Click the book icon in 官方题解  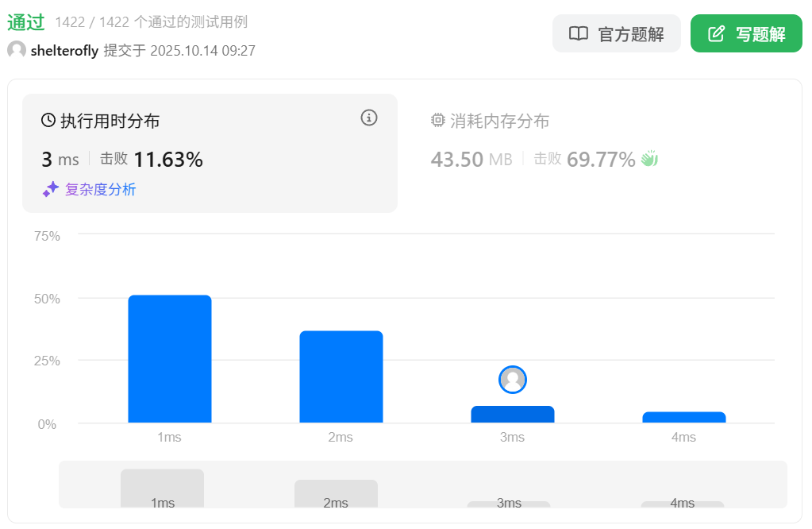click(579, 34)
